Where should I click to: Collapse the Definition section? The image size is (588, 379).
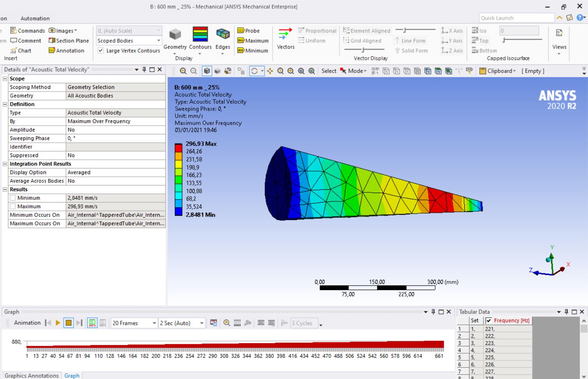[5, 104]
